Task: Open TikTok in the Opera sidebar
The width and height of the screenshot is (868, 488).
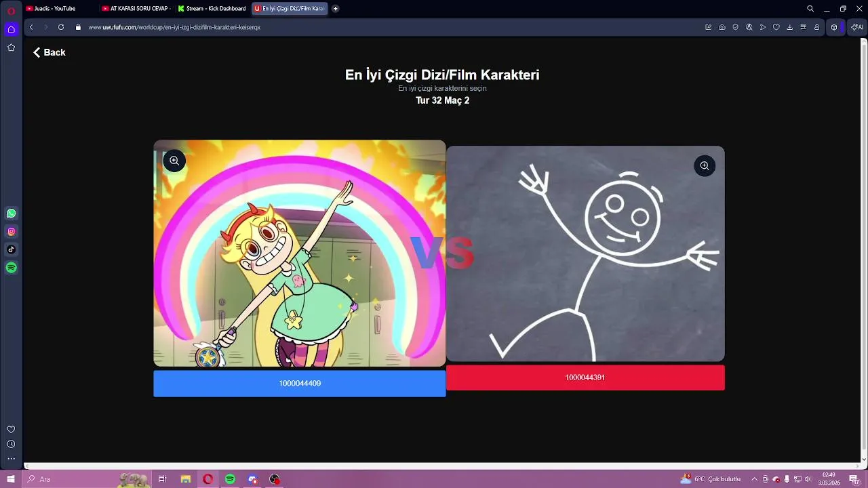Action: coord(11,249)
